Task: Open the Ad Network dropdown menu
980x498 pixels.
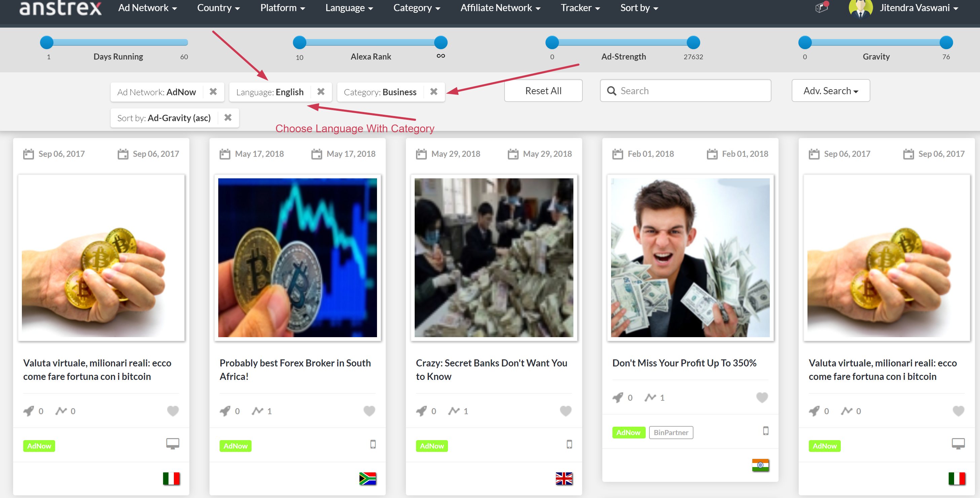Action: [x=148, y=8]
